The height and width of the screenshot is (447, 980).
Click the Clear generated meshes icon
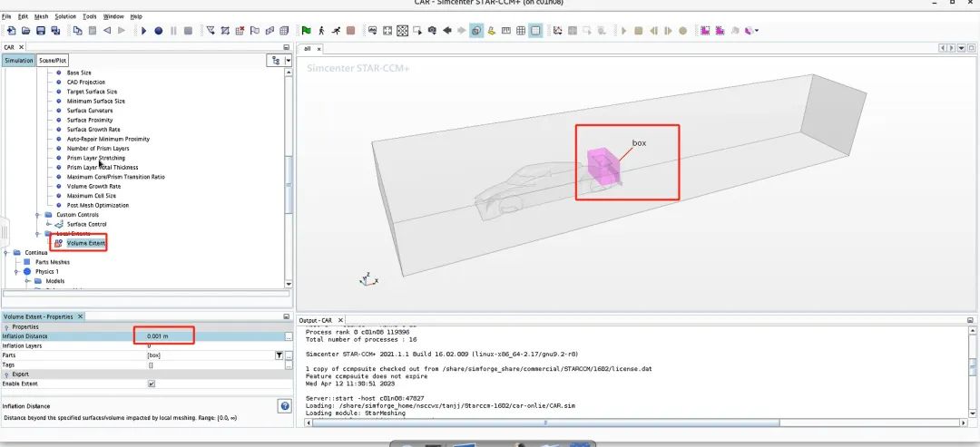coord(240,31)
